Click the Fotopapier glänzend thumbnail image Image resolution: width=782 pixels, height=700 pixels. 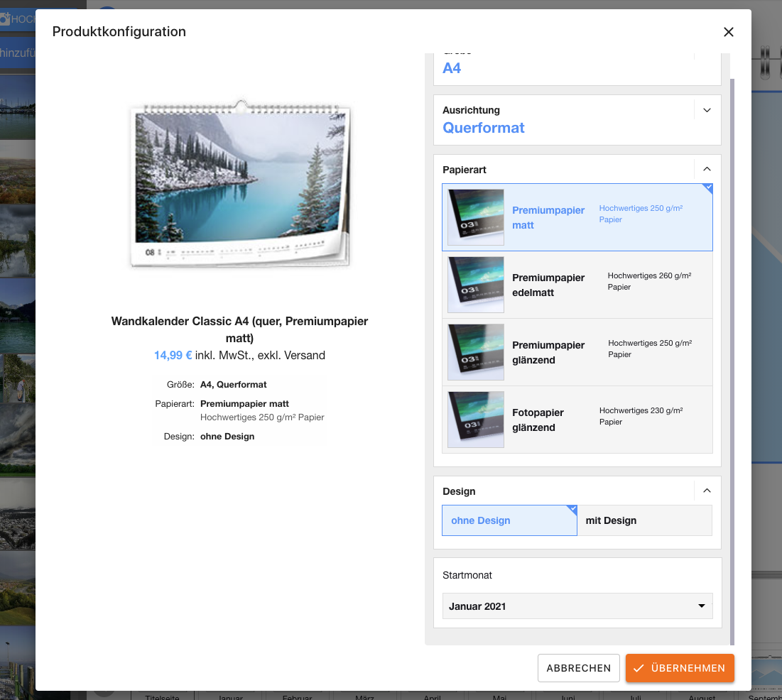point(476,420)
